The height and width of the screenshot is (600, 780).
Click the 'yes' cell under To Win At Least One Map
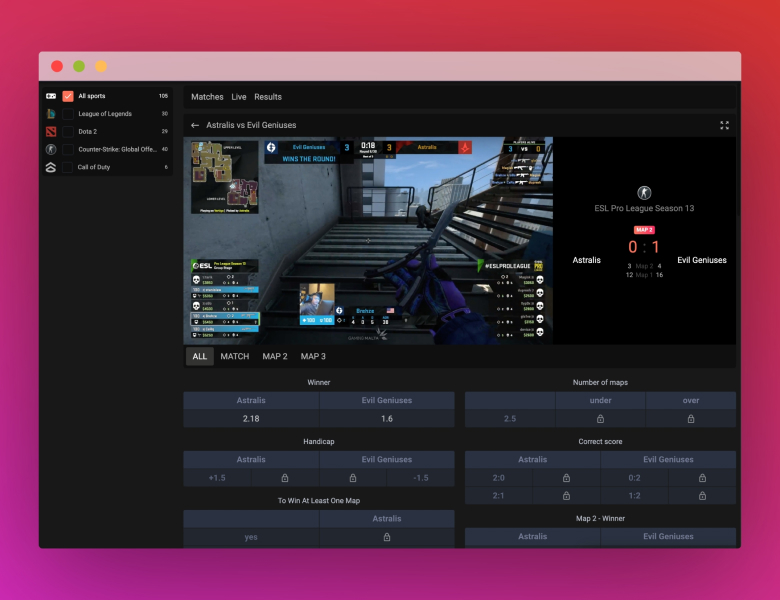tap(251, 537)
